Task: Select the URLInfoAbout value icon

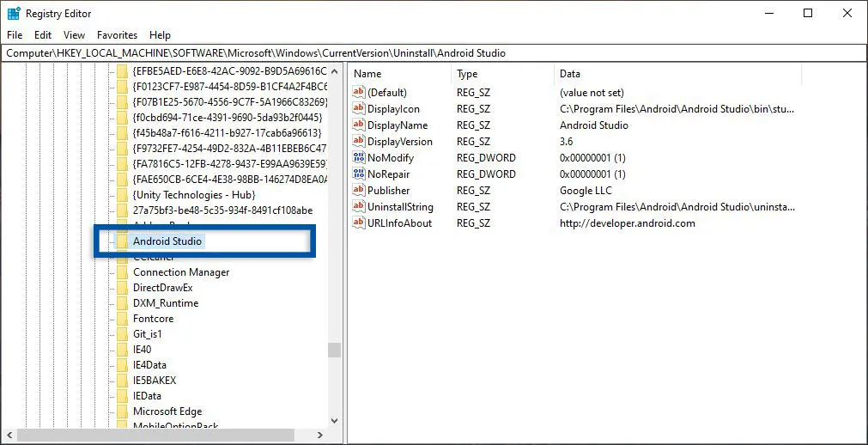Action: tap(359, 222)
